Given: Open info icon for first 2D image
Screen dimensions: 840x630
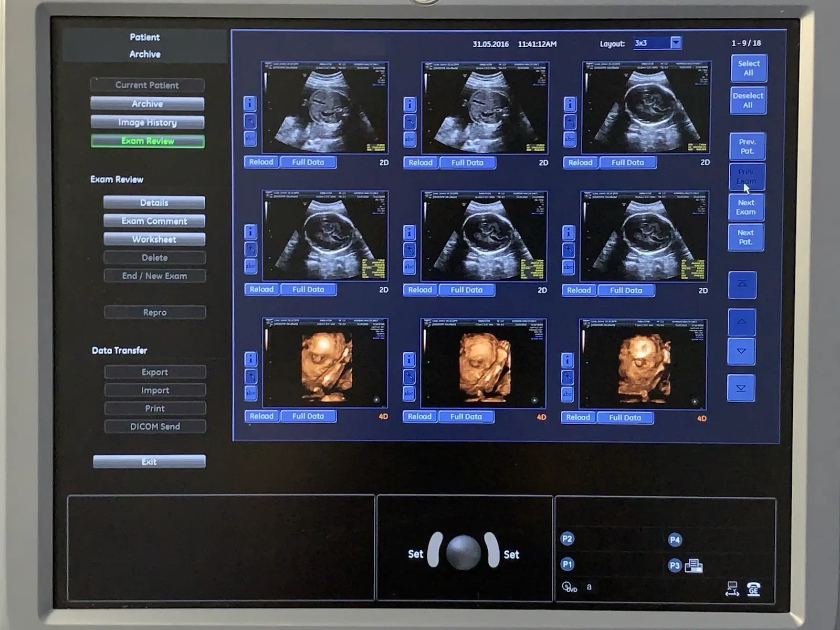Looking at the screenshot, I should 250,103.
